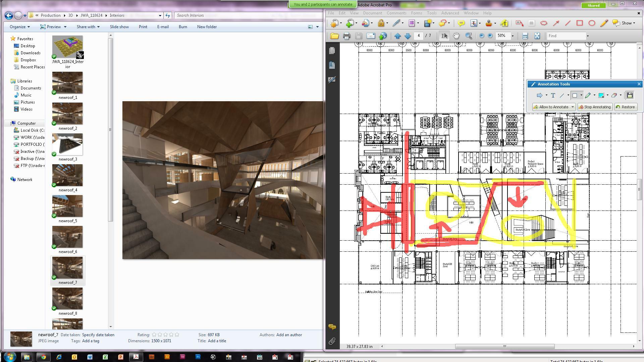This screenshot has width=644, height=362.
Task: Click the E-mail button in Explorer
Action: 163,27
